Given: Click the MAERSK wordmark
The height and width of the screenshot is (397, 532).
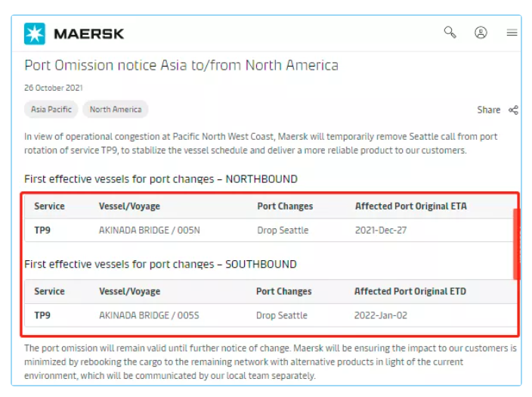Looking at the screenshot, I should click(89, 34).
